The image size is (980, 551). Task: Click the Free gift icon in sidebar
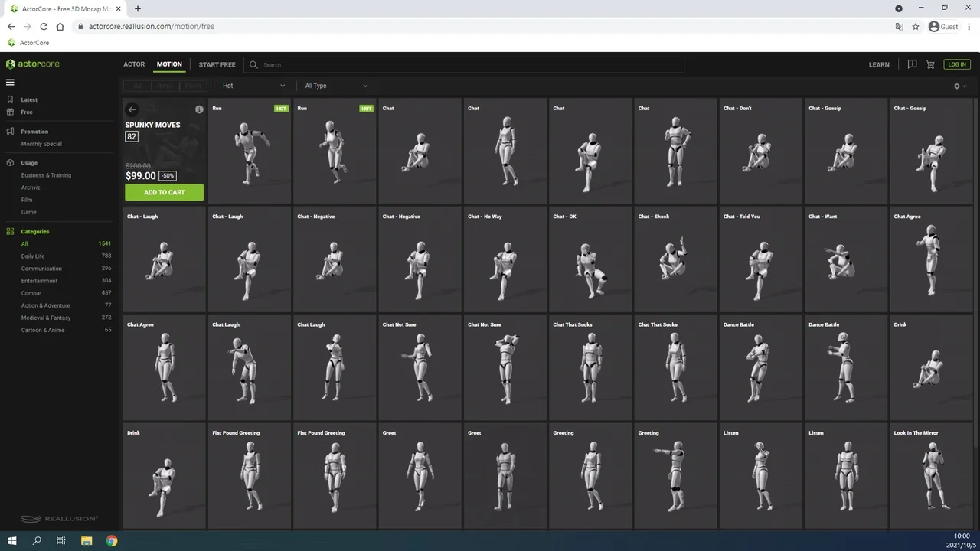coord(10,112)
